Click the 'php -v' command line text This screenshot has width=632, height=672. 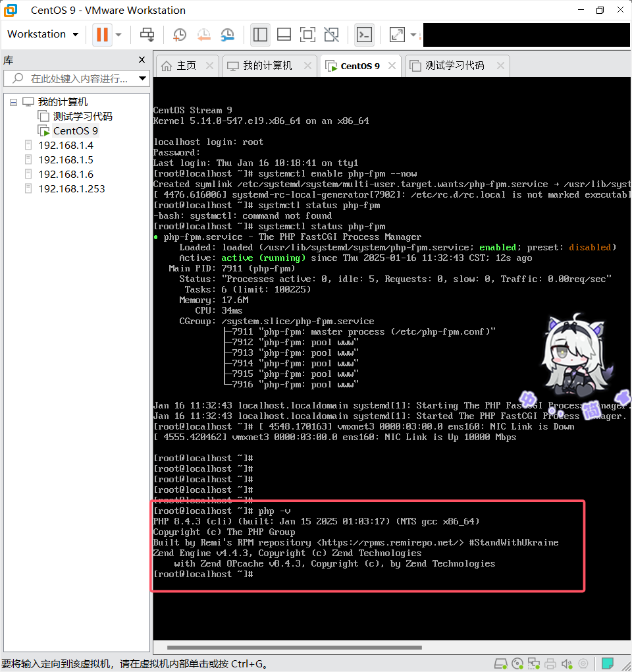275,511
